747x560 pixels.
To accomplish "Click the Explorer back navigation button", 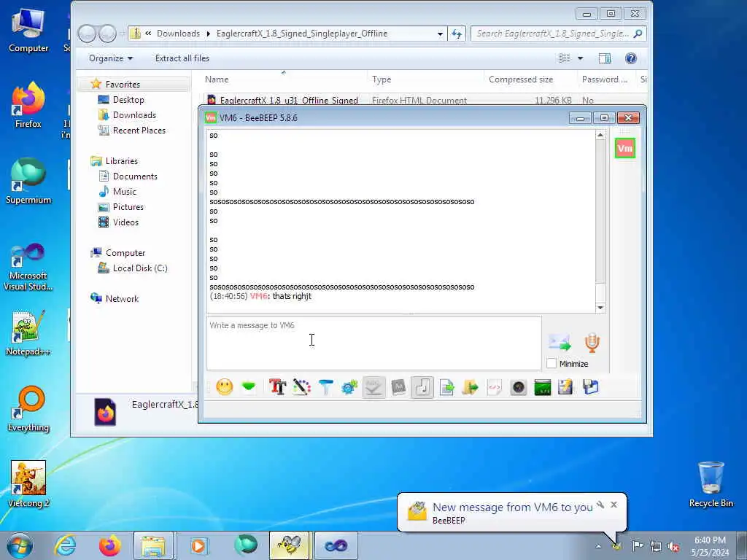I will coord(87,34).
